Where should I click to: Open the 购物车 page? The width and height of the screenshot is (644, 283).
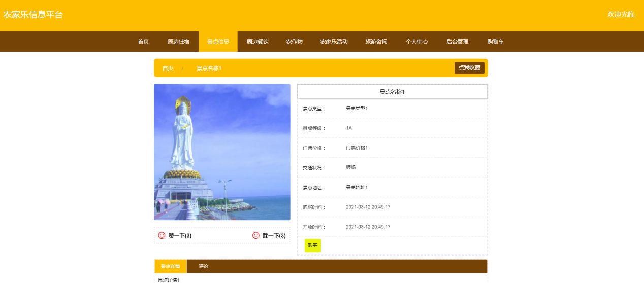495,42
